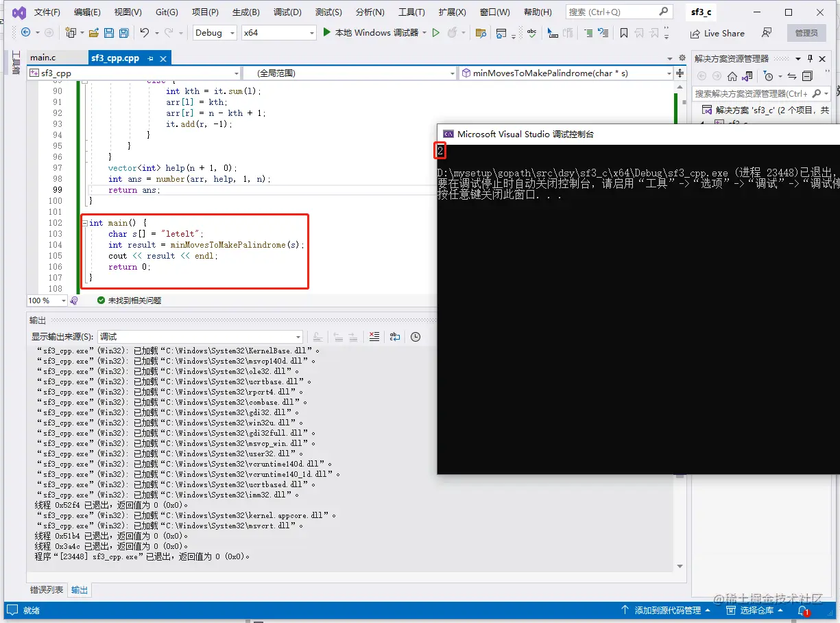This screenshot has width=840, height=623.
Task: Close the sf3_cpp.cpp tab
Action: tap(163, 58)
